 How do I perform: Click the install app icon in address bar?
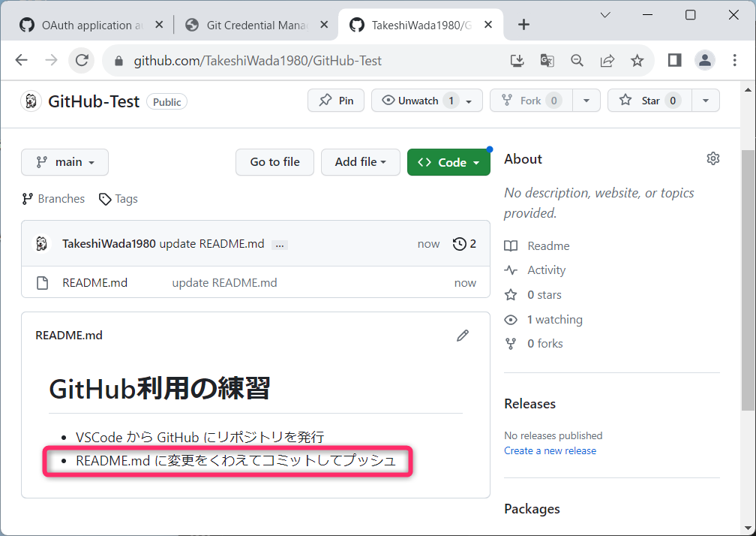[x=517, y=61]
